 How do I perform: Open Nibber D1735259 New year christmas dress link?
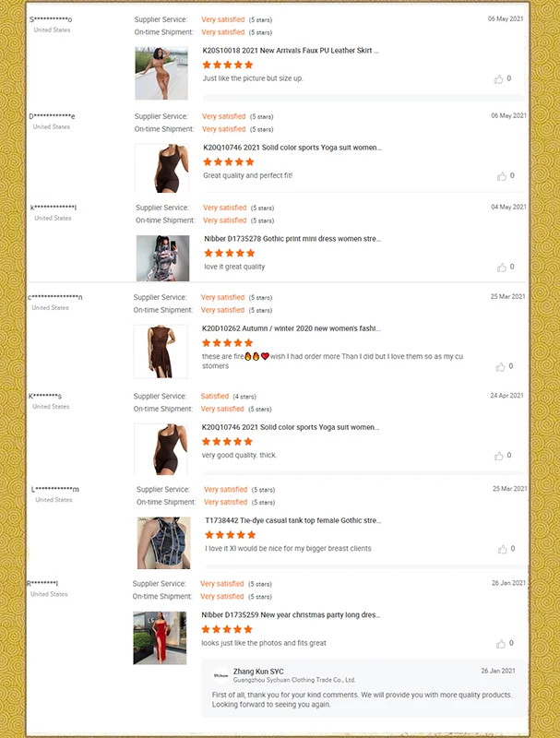pos(291,614)
